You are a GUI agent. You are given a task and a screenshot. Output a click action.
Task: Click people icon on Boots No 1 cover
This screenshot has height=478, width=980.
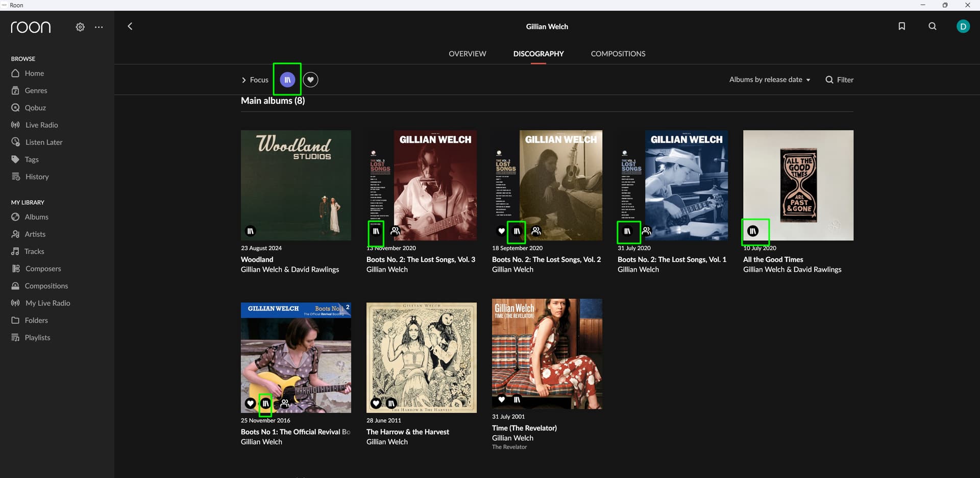[285, 403]
